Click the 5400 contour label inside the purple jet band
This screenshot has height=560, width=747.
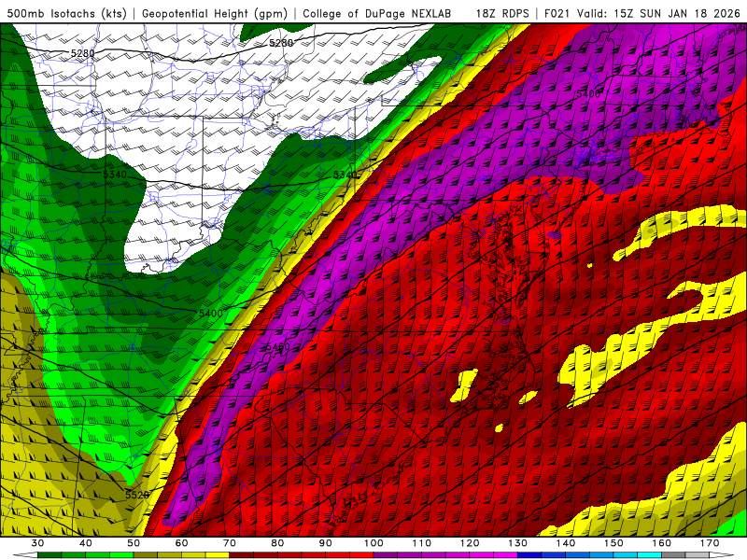pyautogui.click(x=587, y=94)
